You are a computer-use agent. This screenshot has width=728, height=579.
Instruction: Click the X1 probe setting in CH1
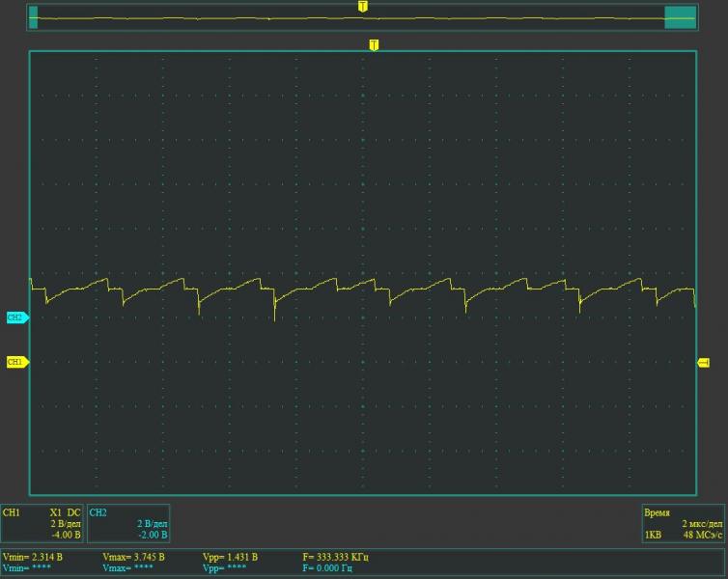click(x=56, y=512)
